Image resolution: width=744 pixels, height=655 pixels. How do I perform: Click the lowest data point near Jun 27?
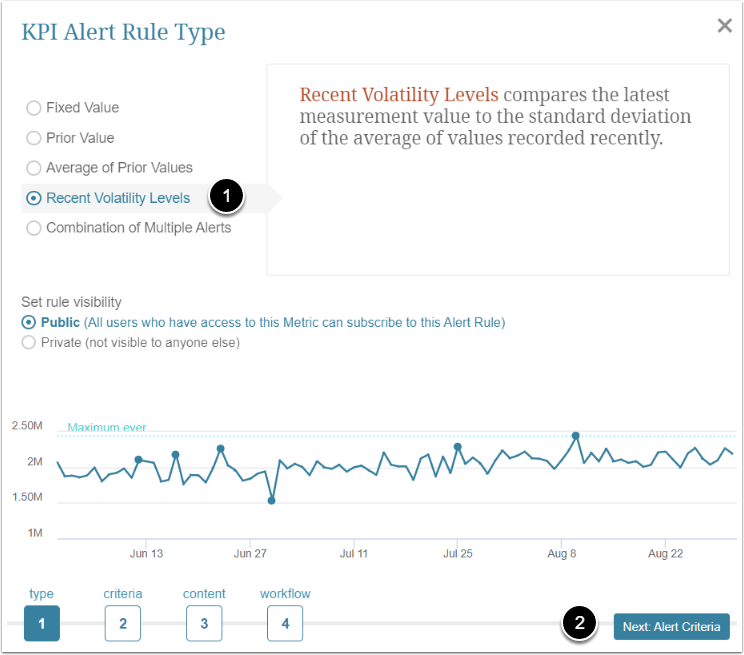click(271, 500)
